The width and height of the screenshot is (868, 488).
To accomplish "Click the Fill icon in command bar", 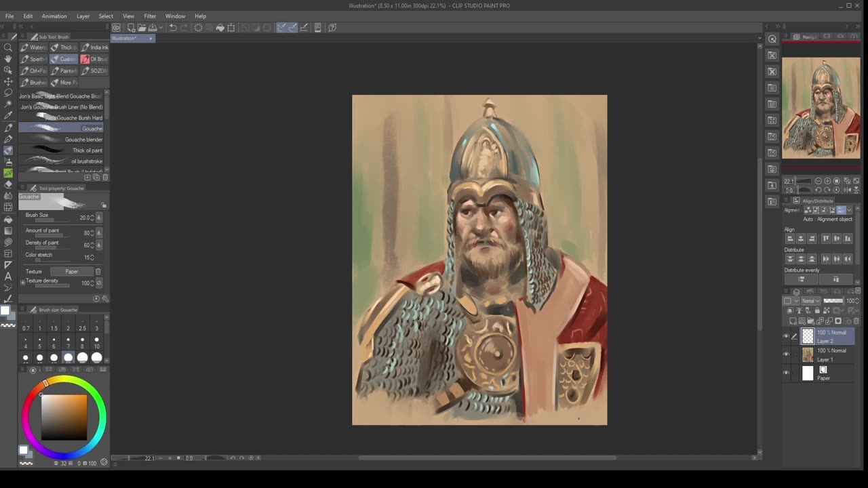I will [x=220, y=28].
